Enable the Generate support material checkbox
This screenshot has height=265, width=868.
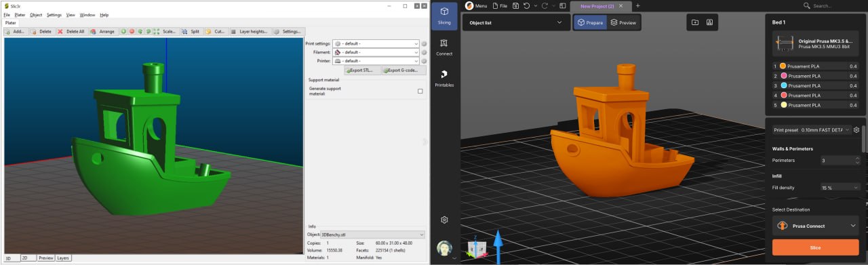[420, 91]
